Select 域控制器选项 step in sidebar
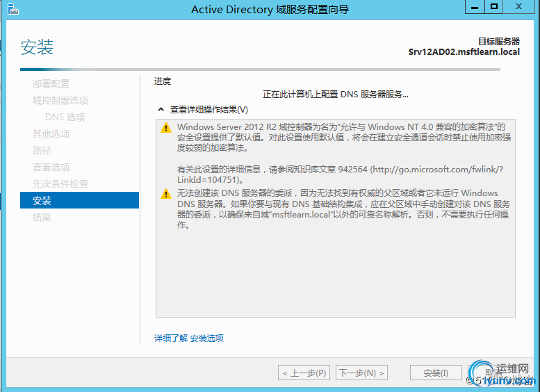This screenshot has height=392, width=540. [60, 101]
